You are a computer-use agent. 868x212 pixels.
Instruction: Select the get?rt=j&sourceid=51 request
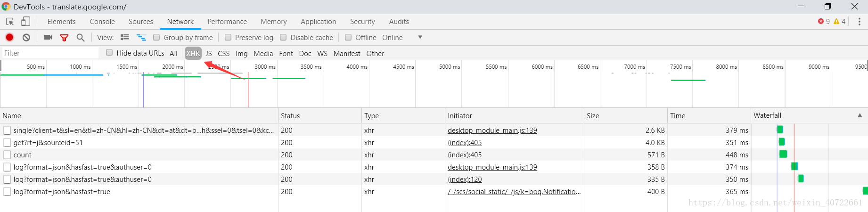pyautogui.click(x=48, y=143)
